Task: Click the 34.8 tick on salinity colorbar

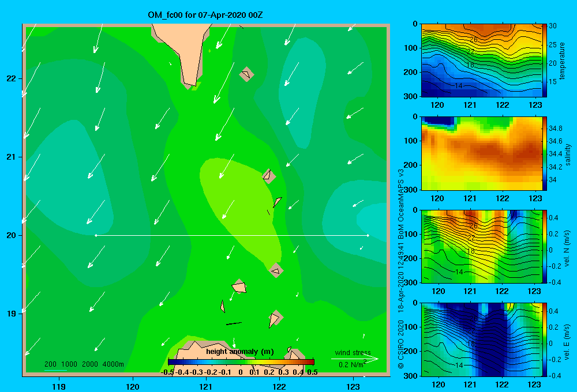Action: pos(555,129)
